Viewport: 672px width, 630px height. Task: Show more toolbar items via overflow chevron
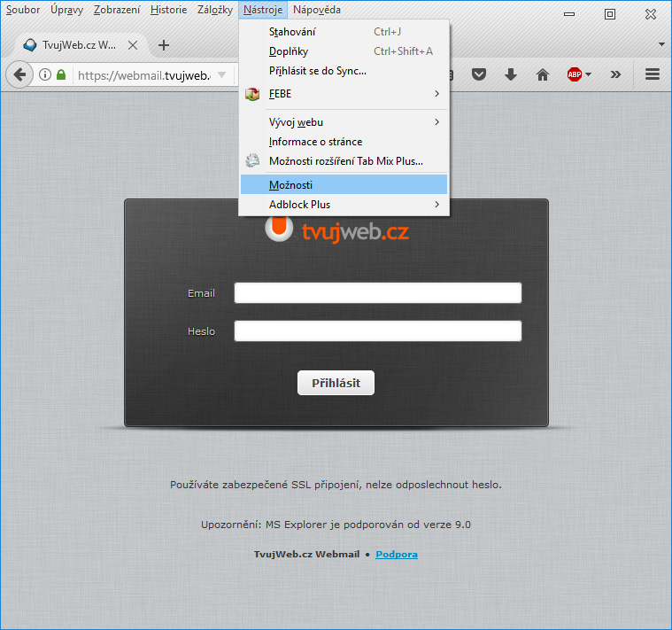pyautogui.click(x=615, y=75)
